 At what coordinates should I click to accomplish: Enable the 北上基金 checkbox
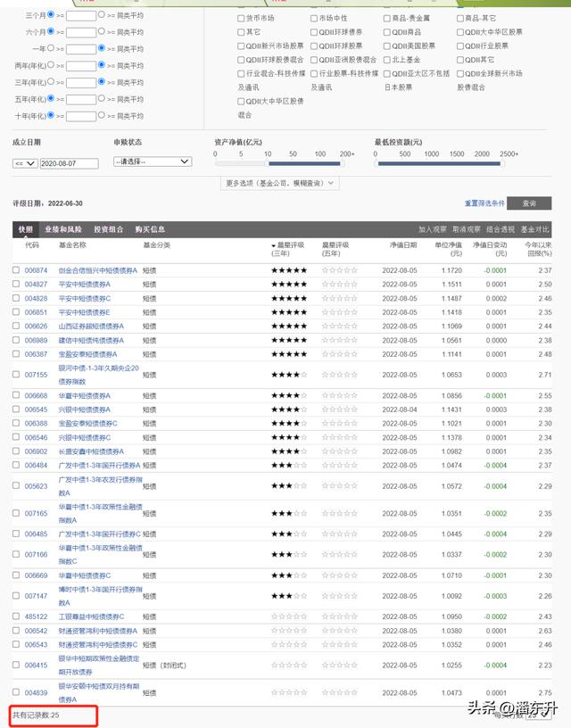[x=387, y=60]
